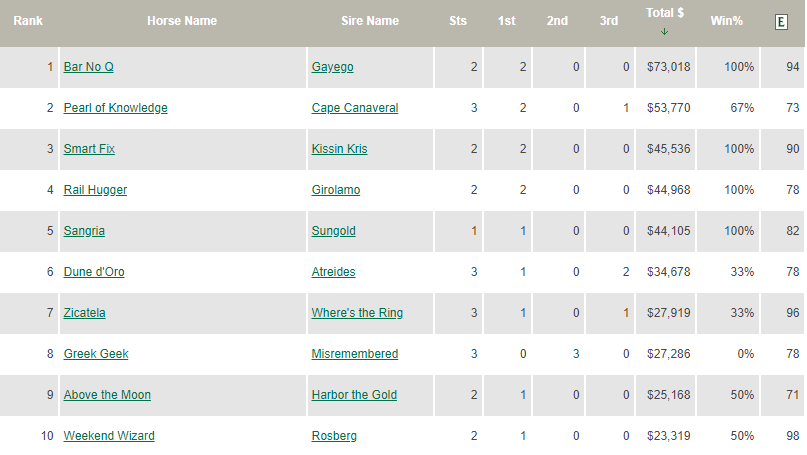Screen dimensions: 807x455
Task: Sort by 1st column header
Action: (506, 21)
